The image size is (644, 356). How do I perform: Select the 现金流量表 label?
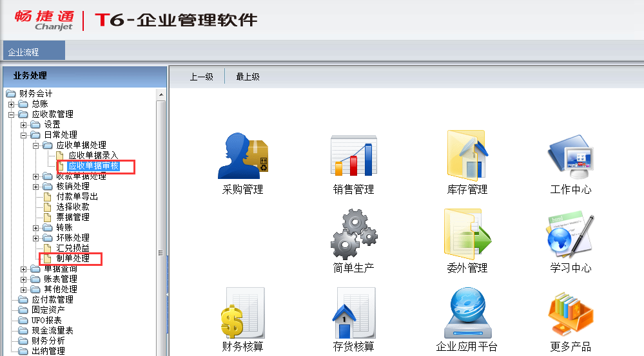(52, 330)
